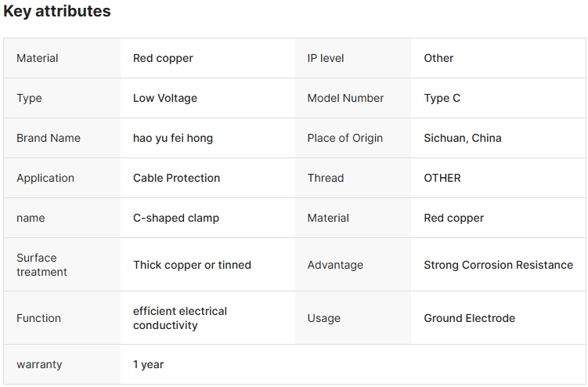588x387 pixels.
Task: Click the OTHER thread value
Action: pyautogui.click(x=442, y=178)
